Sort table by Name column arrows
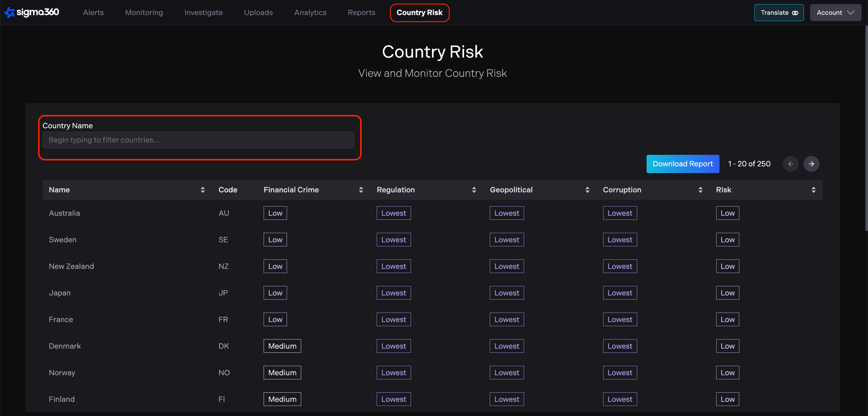The height and width of the screenshot is (416, 868). click(x=203, y=190)
